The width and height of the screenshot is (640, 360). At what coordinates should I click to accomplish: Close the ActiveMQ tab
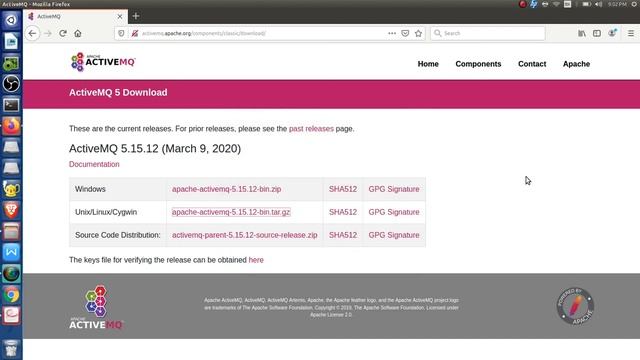click(120, 16)
